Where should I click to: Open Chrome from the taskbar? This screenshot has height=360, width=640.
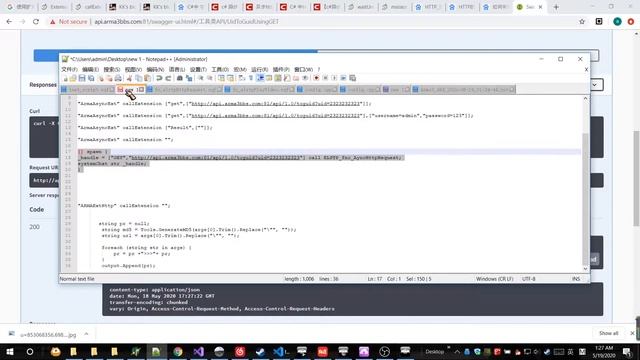coord(178,351)
